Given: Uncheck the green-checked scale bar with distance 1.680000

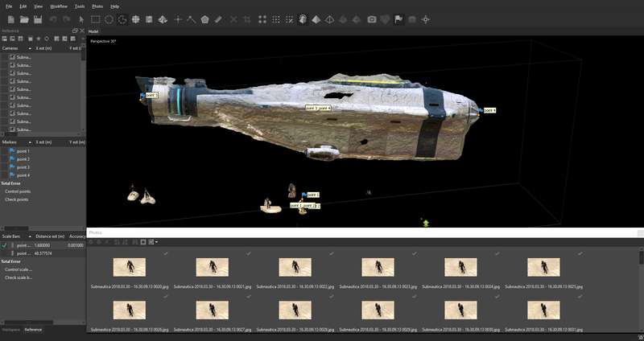Looking at the screenshot, I should 5,245.
